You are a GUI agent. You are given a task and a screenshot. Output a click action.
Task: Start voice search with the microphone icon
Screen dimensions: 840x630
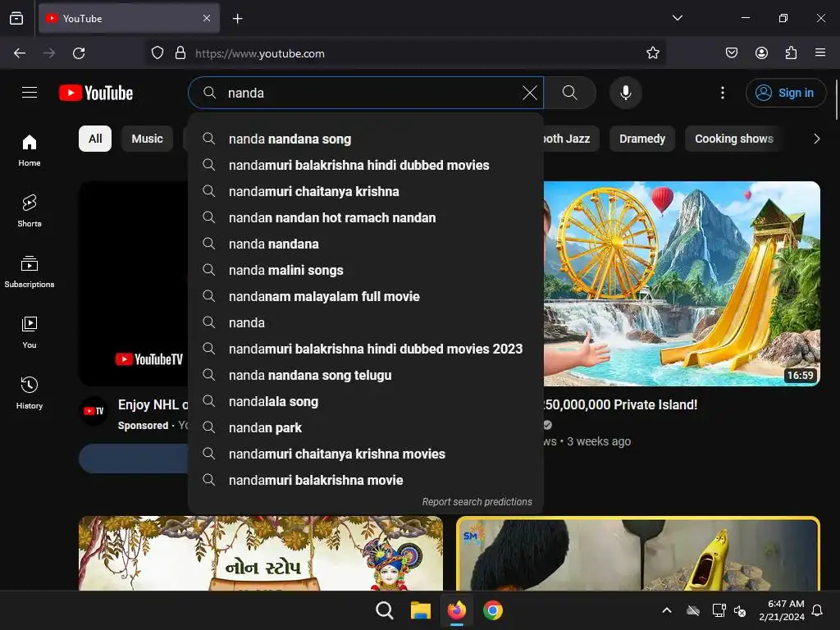(x=625, y=93)
